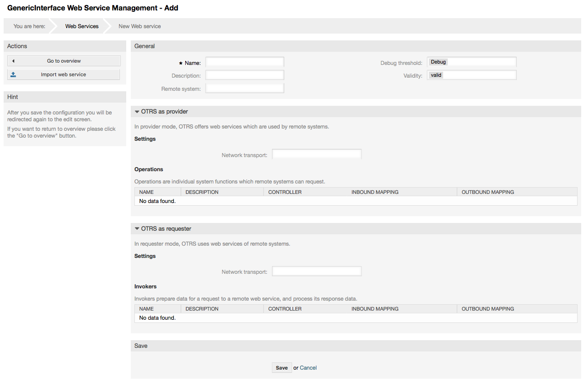Click 'No data found.' in Operations table

(x=158, y=201)
